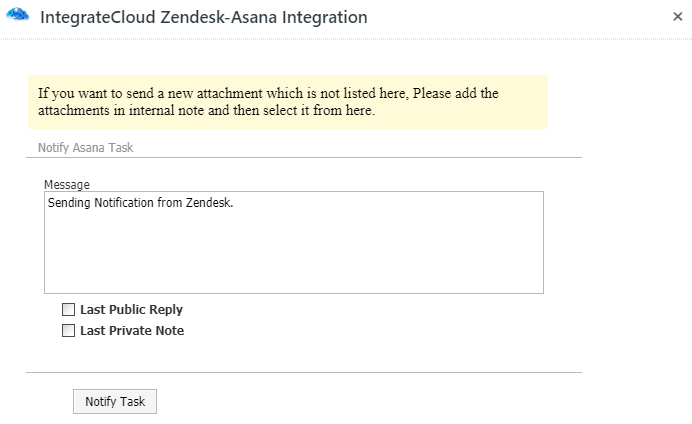Click "Please add the" text in the notice
The height and width of the screenshot is (424, 692).
point(455,94)
